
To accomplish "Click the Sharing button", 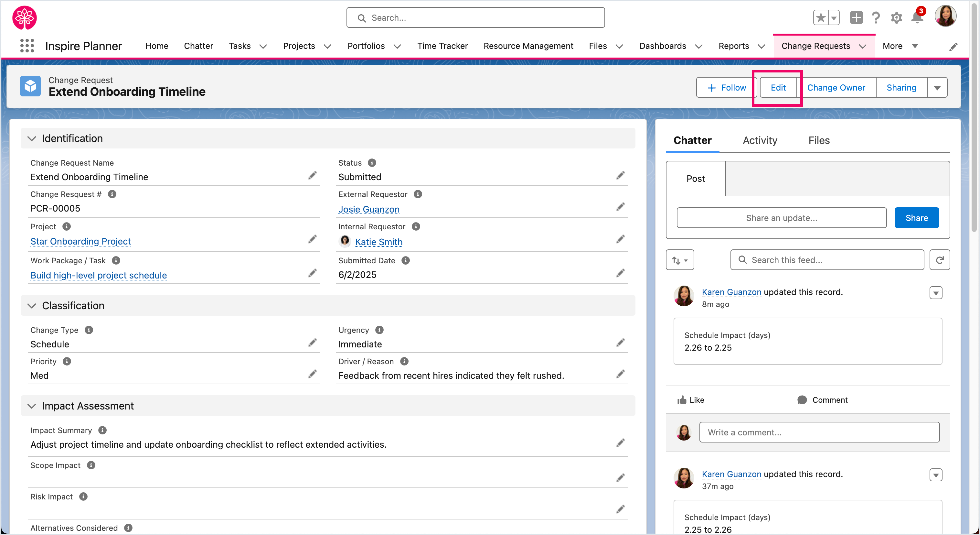I will point(901,88).
